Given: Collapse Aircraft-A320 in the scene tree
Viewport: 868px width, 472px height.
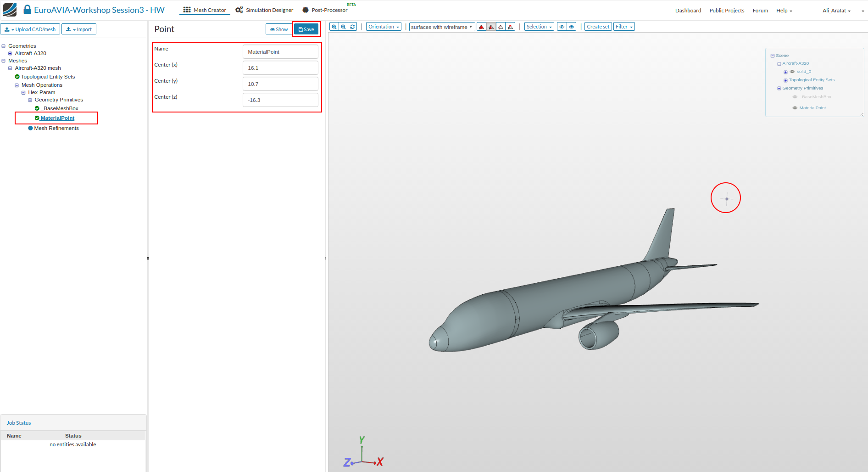Looking at the screenshot, I should [779, 64].
